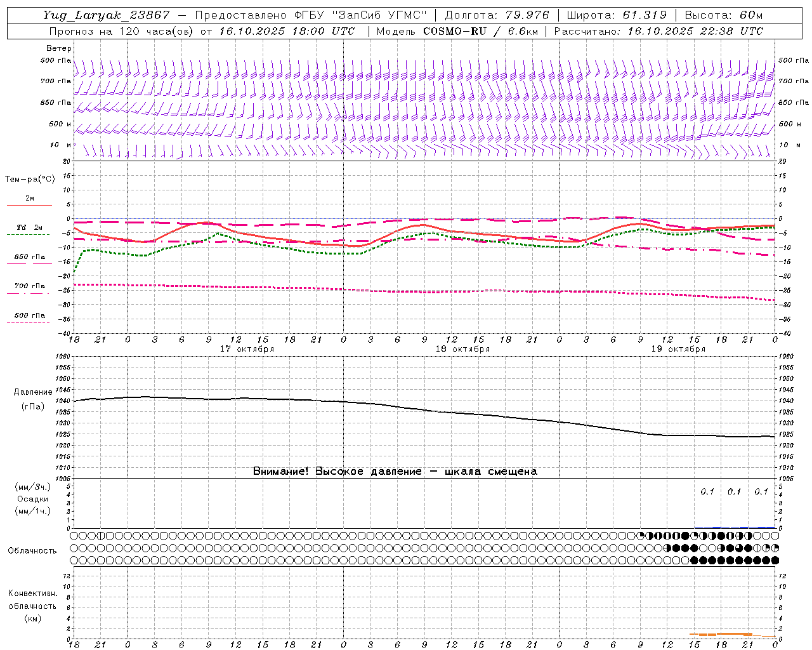Click the Давление panel label

33,392
